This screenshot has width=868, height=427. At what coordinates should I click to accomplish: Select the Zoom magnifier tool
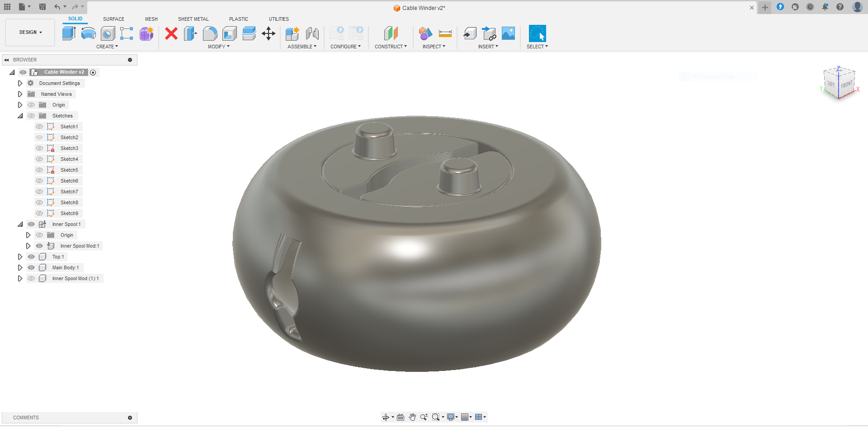pyautogui.click(x=424, y=417)
